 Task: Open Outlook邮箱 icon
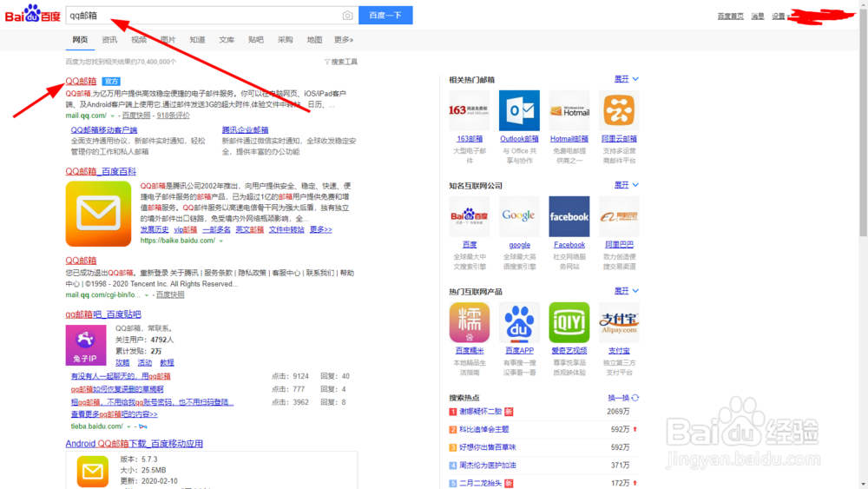519,110
